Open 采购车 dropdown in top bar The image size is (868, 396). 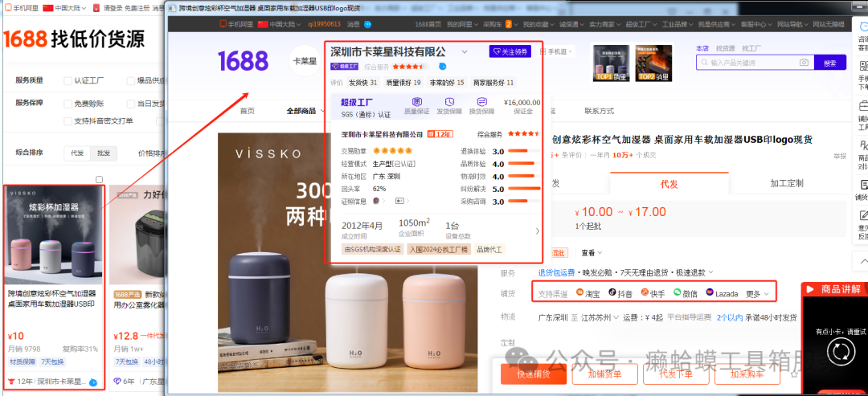click(x=500, y=24)
